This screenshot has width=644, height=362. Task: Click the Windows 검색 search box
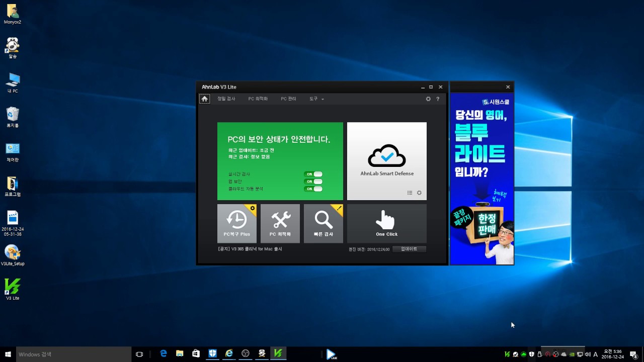73,354
